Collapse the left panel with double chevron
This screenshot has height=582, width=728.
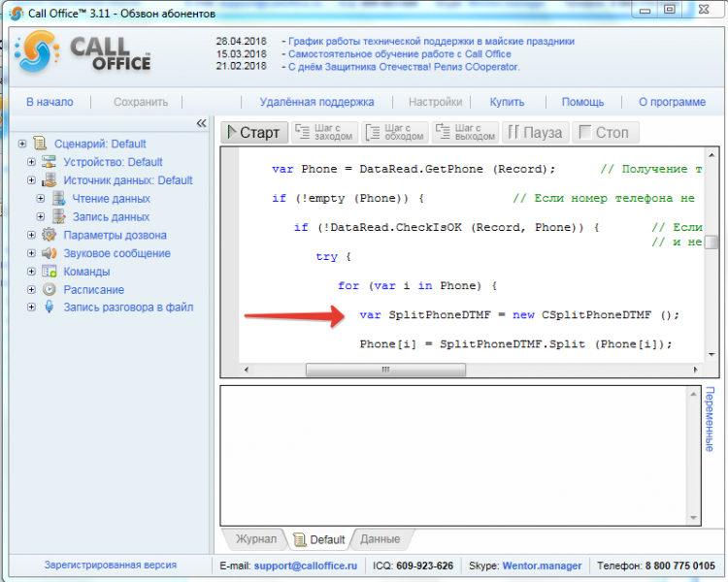[201, 123]
